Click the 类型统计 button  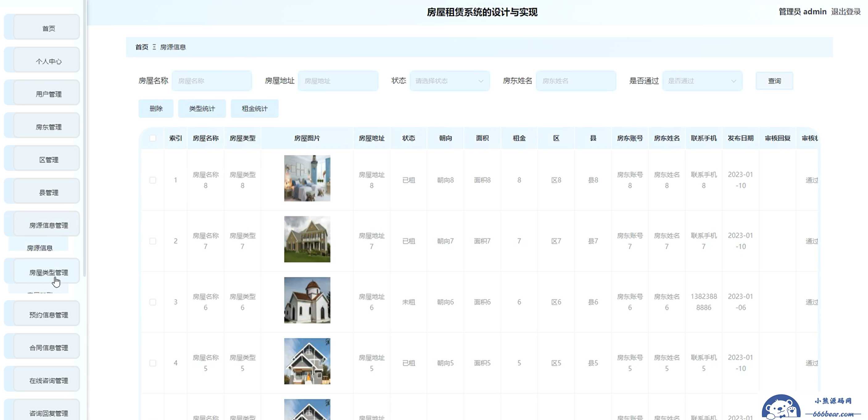[202, 108]
